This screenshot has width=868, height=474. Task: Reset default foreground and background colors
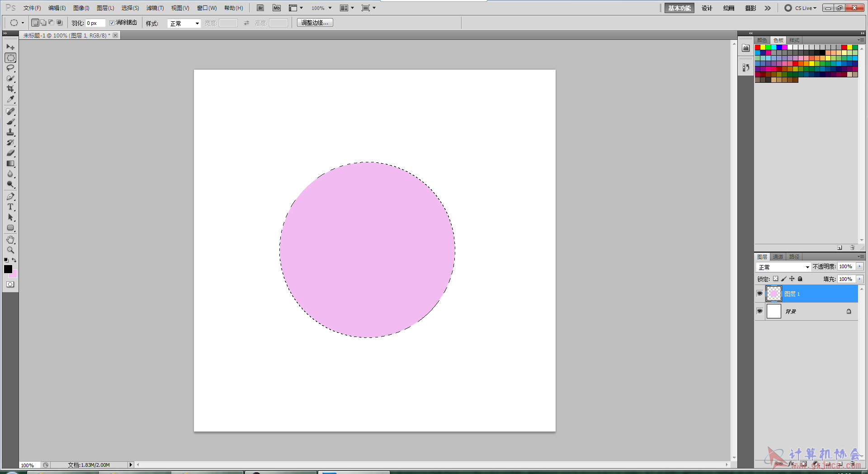[6, 260]
